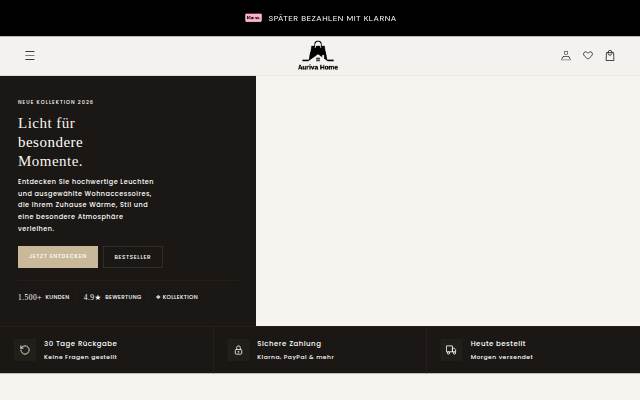
Task: Click the Bestseller button
Action: click(x=133, y=257)
